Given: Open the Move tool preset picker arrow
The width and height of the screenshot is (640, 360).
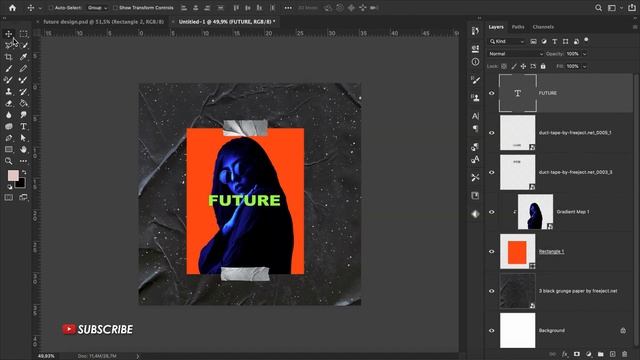Looking at the screenshot, I should (40, 8).
